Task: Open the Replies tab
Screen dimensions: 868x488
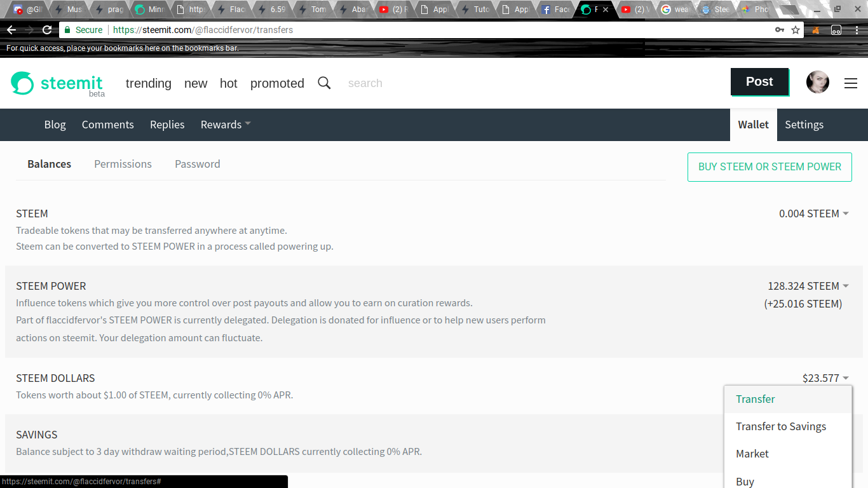Action: coord(167,125)
